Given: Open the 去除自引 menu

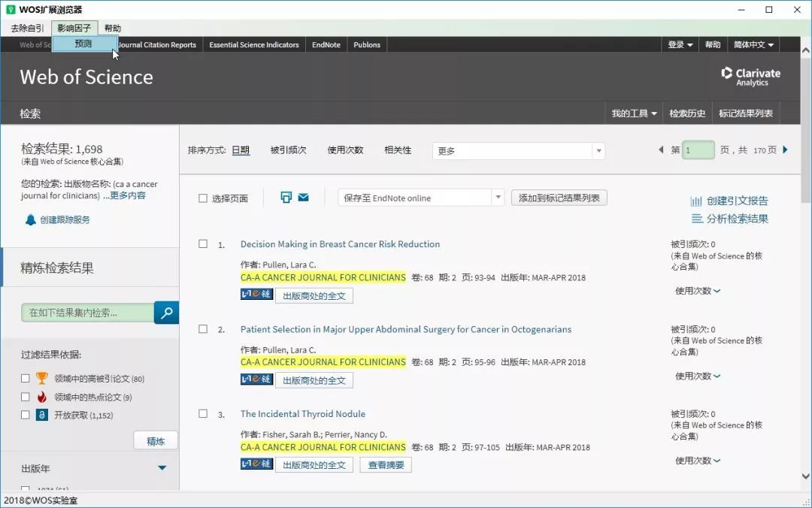Looking at the screenshot, I should click(27, 28).
